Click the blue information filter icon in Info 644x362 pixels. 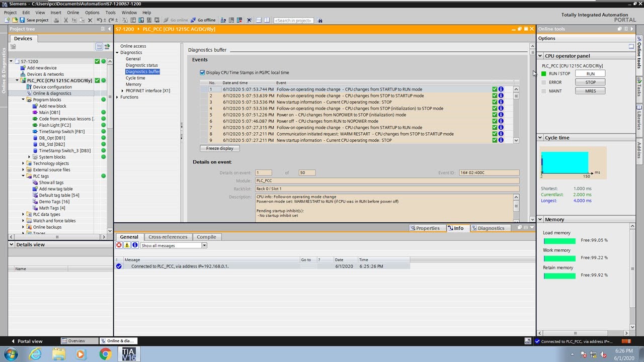pos(135,245)
